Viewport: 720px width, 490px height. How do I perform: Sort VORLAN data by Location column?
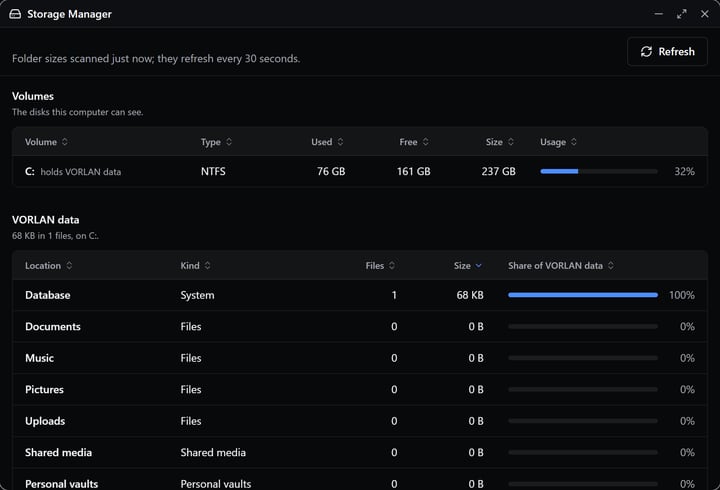coord(49,265)
